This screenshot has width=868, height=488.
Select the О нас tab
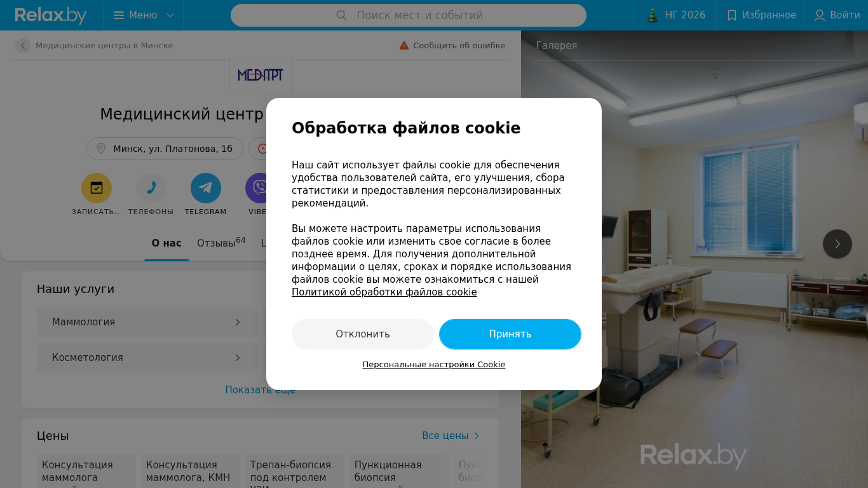click(x=166, y=243)
